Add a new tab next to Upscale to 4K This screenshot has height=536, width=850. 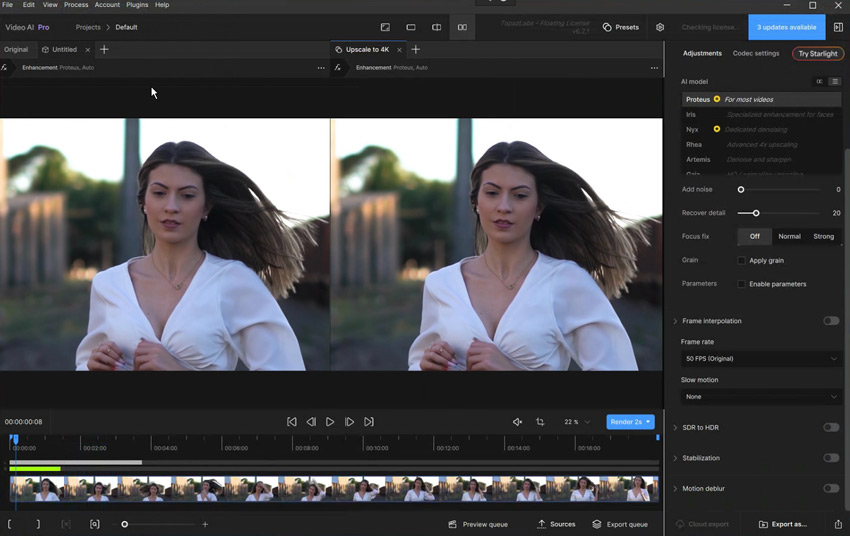[416, 49]
